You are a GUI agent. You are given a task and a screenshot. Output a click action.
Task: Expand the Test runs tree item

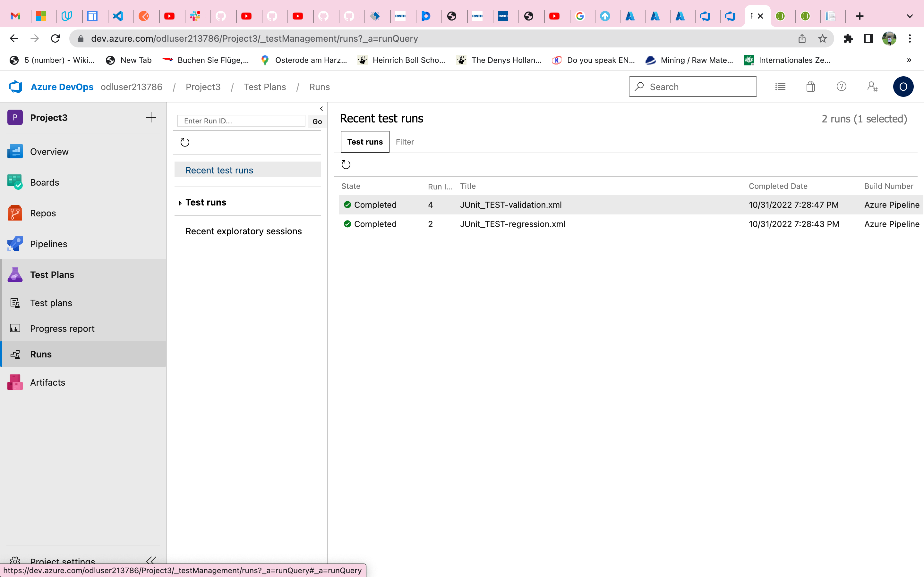180,203
